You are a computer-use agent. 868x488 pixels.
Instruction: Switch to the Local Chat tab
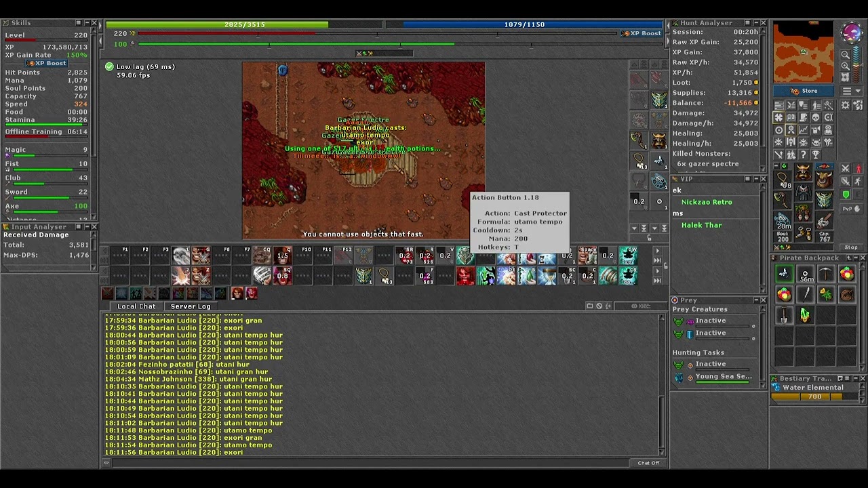click(x=136, y=306)
